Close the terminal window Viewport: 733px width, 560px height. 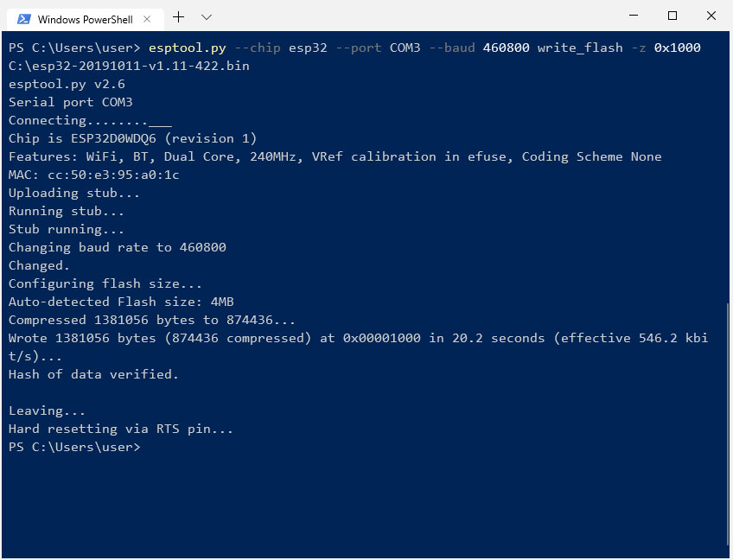tap(711, 16)
